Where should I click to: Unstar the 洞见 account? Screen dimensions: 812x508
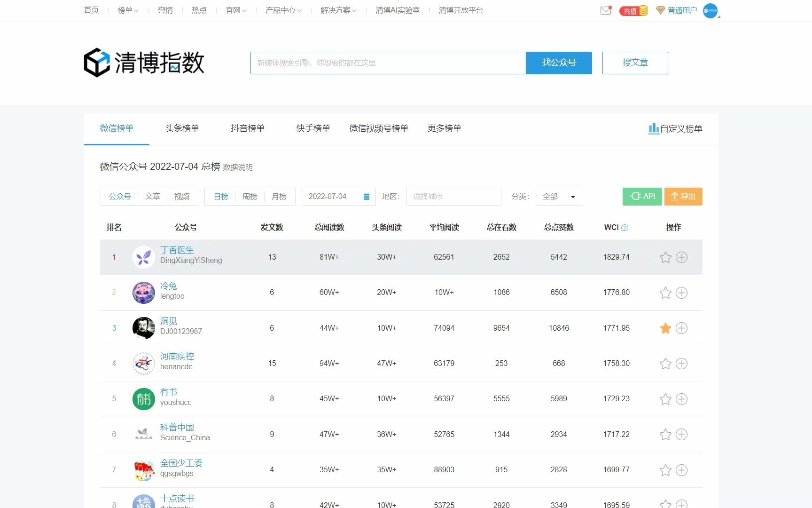click(665, 328)
